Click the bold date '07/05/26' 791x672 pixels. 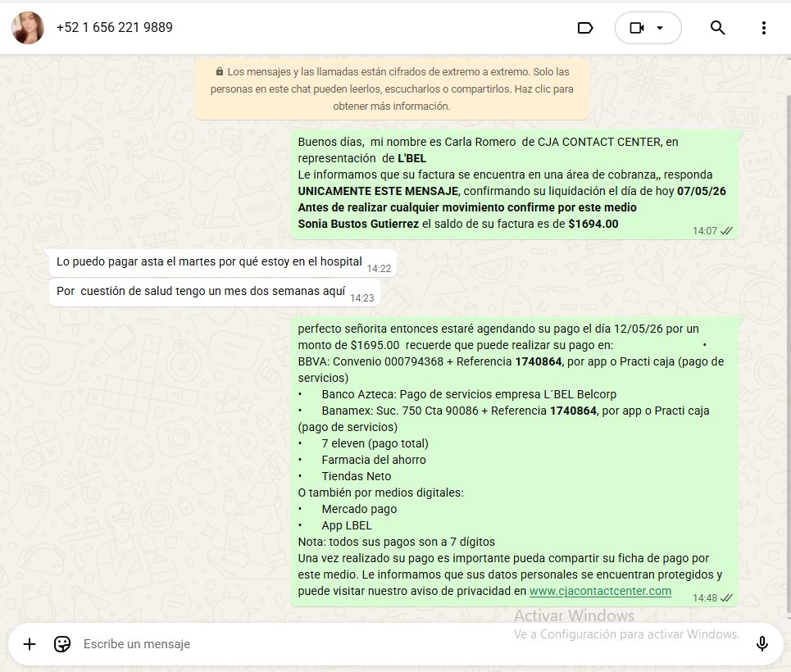tap(701, 191)
